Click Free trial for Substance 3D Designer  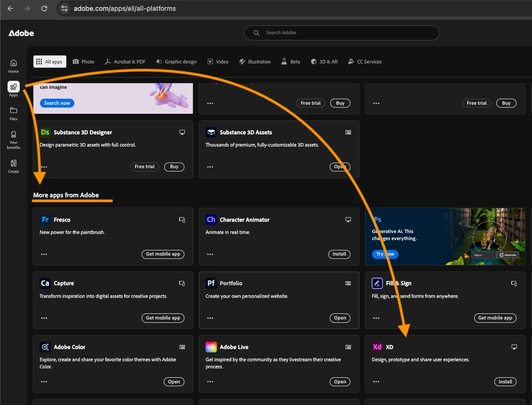pos(144,167)
